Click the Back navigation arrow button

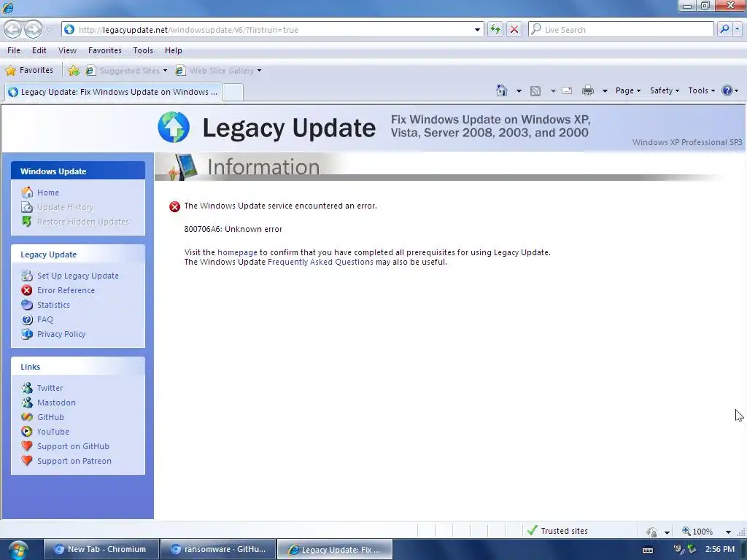(x=13, y=29)
